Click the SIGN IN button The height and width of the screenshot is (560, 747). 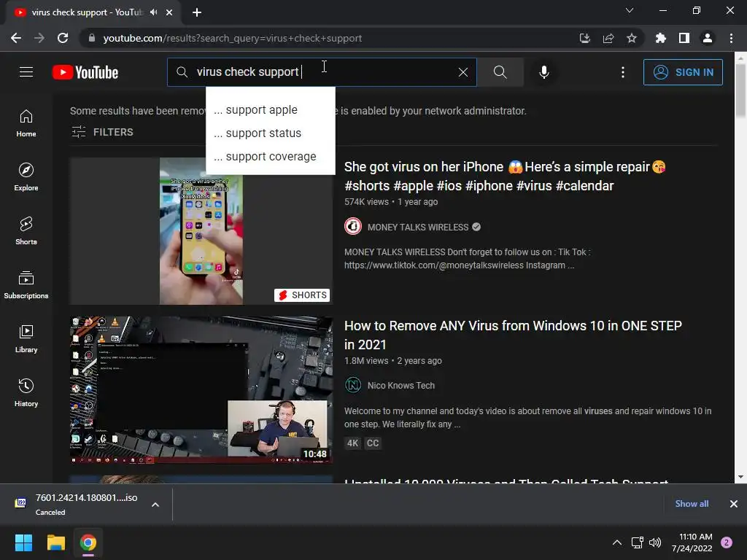(683, 72)
